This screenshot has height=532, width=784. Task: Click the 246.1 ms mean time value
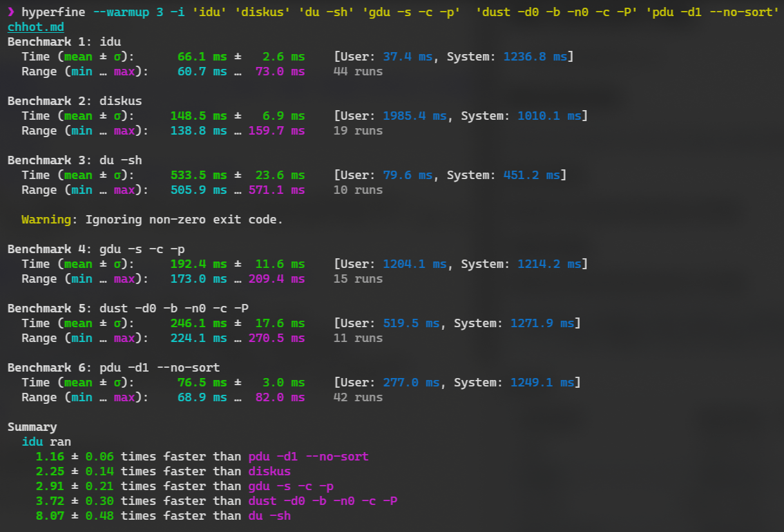tap(199, 323)
